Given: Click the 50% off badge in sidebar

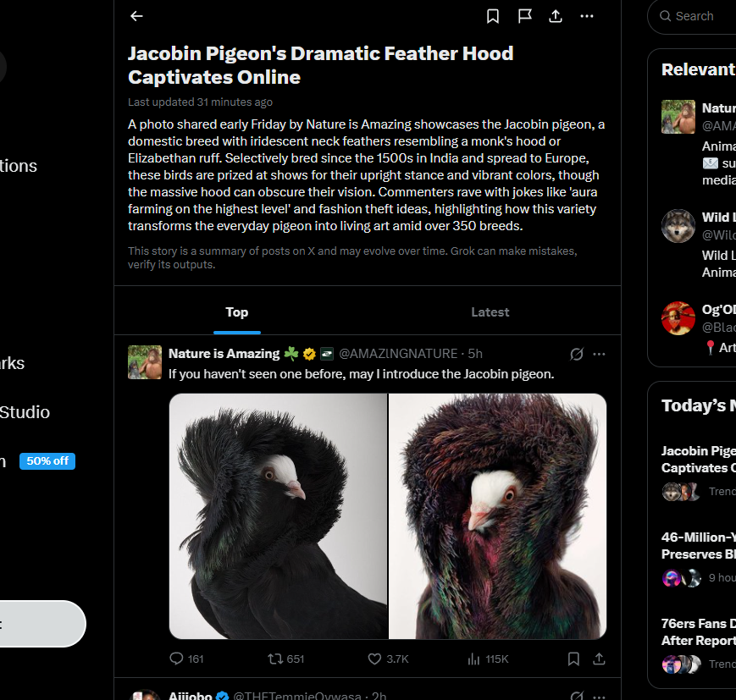Looking at the screenshot, I should coord(47,461).
